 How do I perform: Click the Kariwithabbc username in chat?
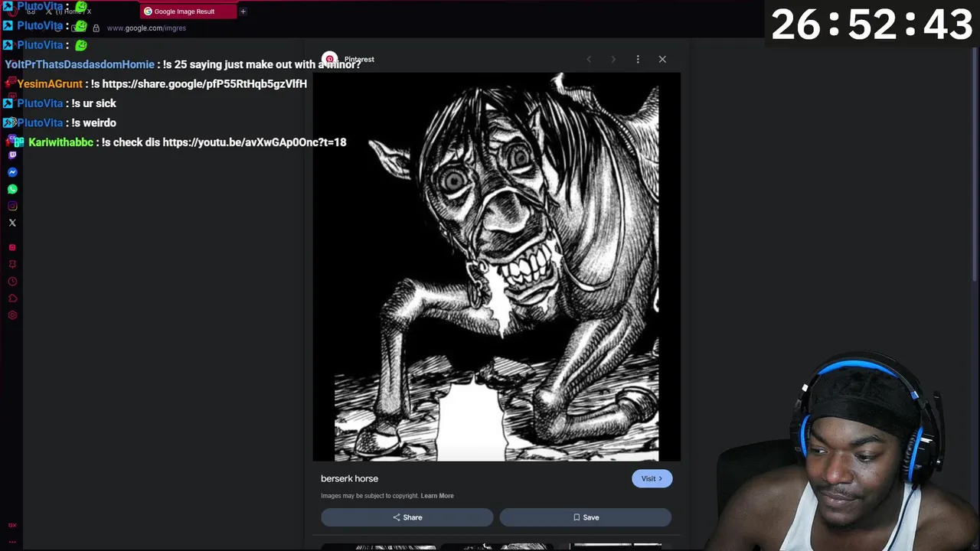click(60, 142)
